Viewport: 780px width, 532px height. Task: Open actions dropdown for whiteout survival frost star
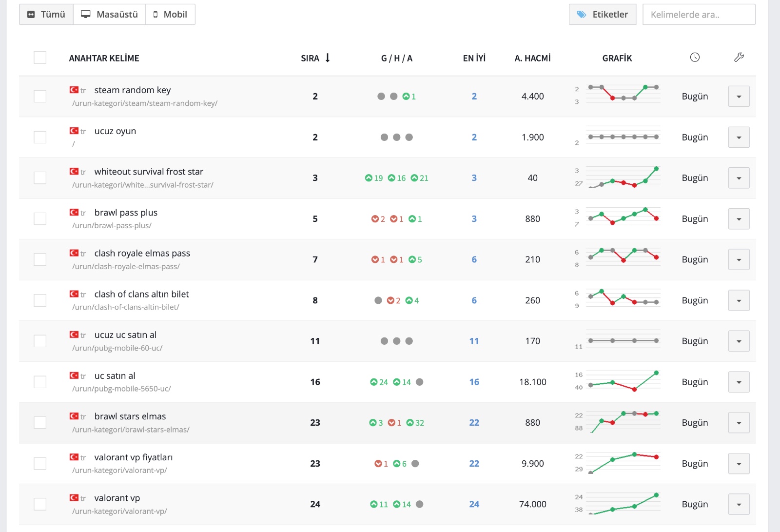point(739,177)
